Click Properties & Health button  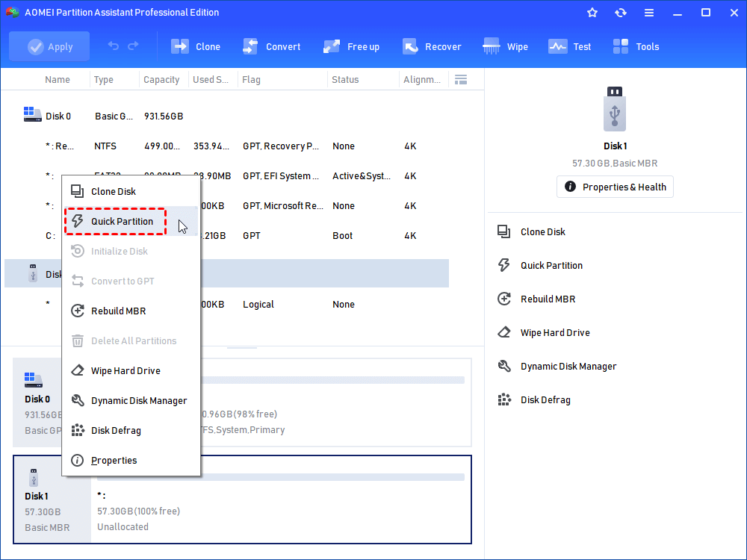(x=615, y=187)
